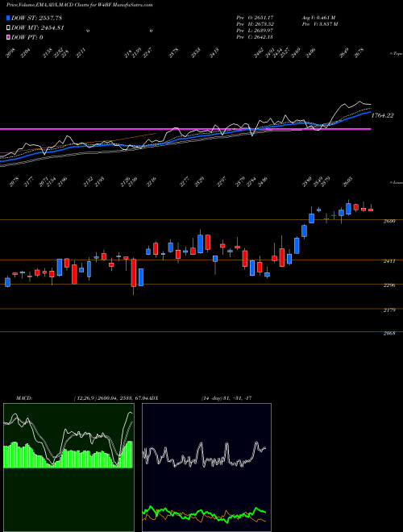Click the MACD (12,26,9) parameter values
The height and width of the screenshot is (532, 403).
110,398
